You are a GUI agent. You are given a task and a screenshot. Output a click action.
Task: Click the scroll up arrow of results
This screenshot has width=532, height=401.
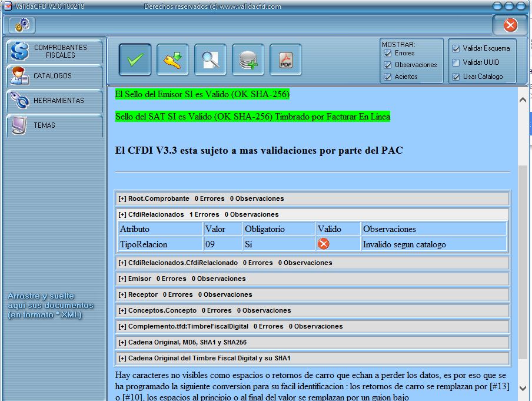coord(523,100)
